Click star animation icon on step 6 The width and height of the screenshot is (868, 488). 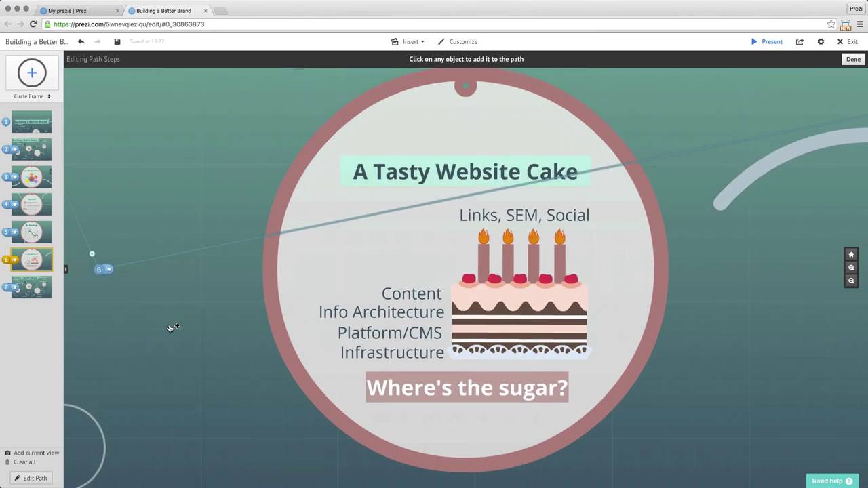14,260
